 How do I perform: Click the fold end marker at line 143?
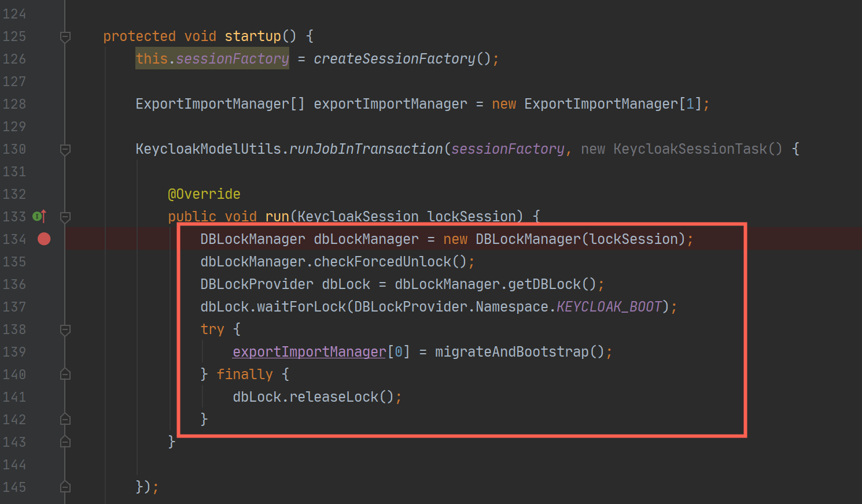point(65,442)
